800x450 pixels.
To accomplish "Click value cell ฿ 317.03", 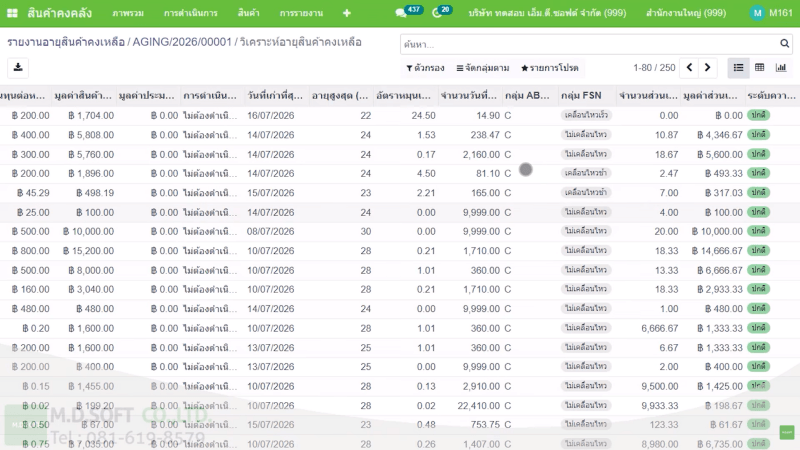I will [x=723, y=193].
